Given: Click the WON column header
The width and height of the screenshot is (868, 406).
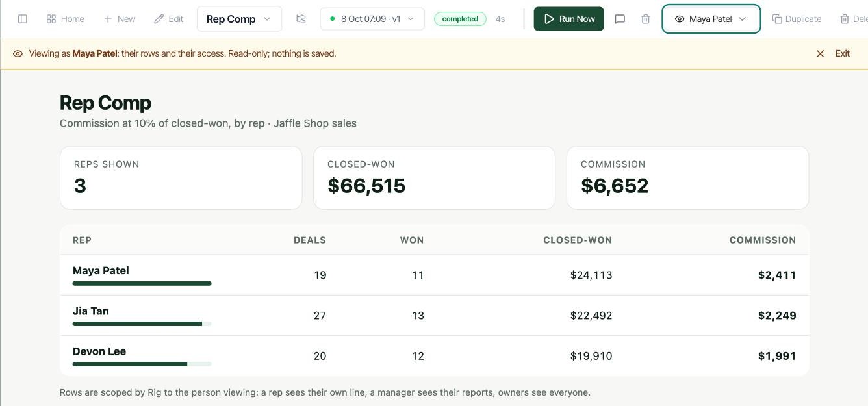Looking at the screenshot, I should [x=412, y=240].
